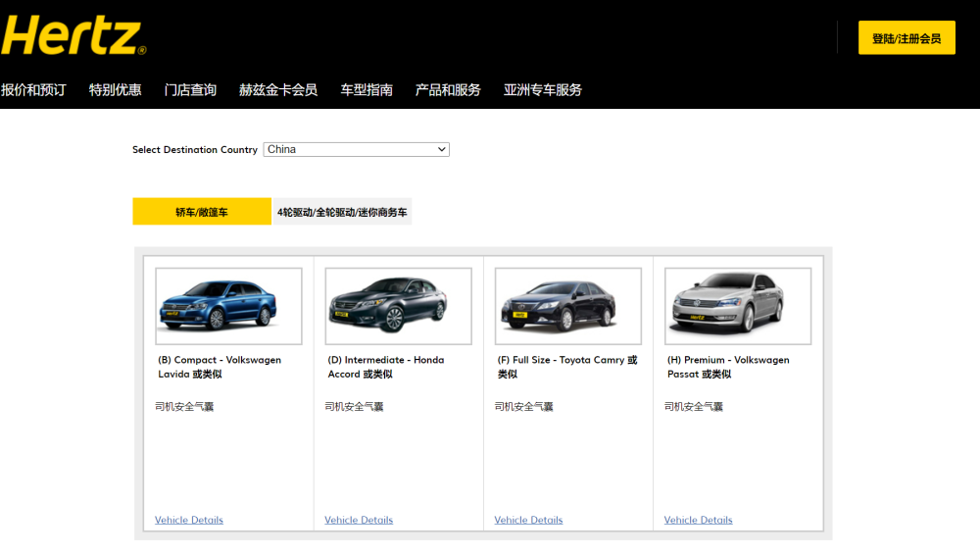Click '(B) Compact - Volkswagen Lavida' title
The image size is (980, 556).
pos(220,367)
